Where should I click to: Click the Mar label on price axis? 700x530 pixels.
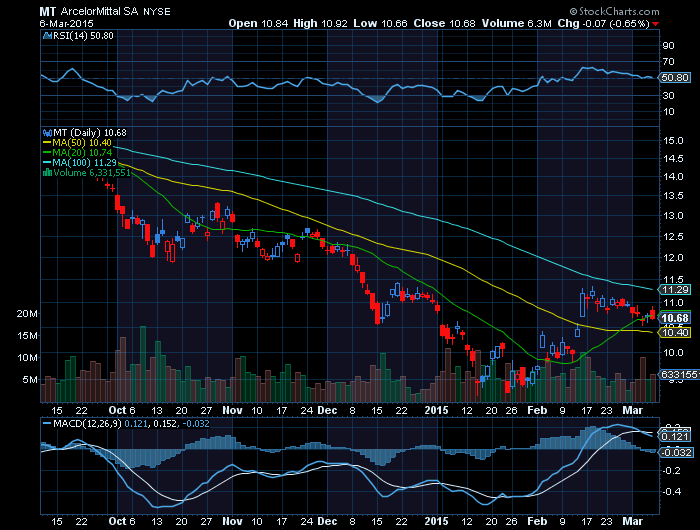click(633, 410)
